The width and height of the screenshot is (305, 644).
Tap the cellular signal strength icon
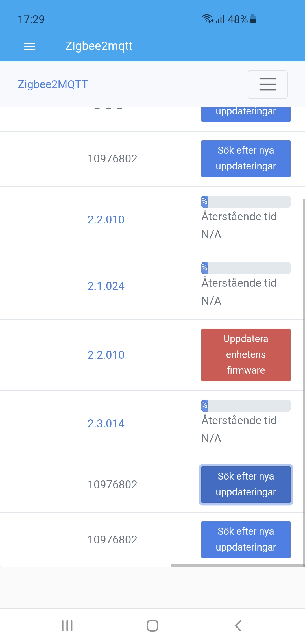[220, 19]
